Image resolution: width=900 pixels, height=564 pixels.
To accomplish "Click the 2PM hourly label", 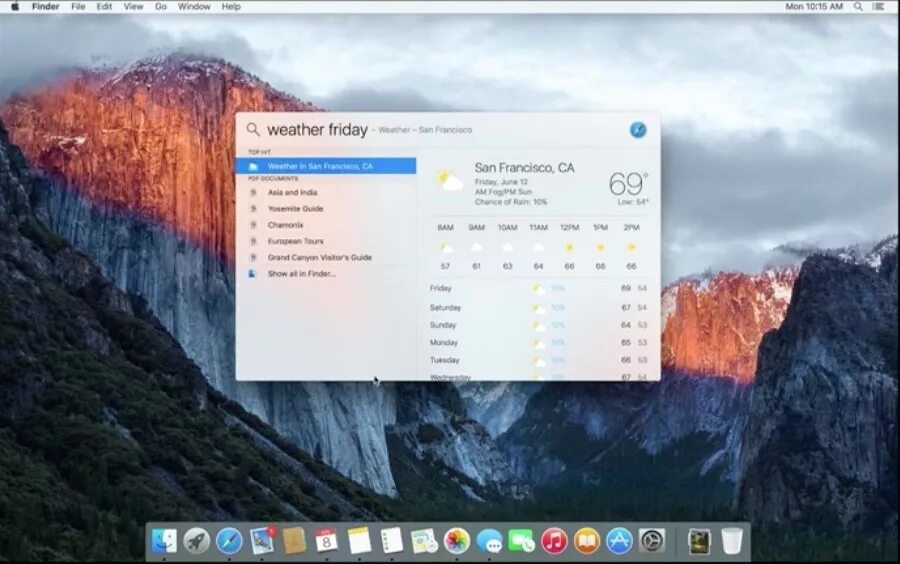I will pos(631,228).
